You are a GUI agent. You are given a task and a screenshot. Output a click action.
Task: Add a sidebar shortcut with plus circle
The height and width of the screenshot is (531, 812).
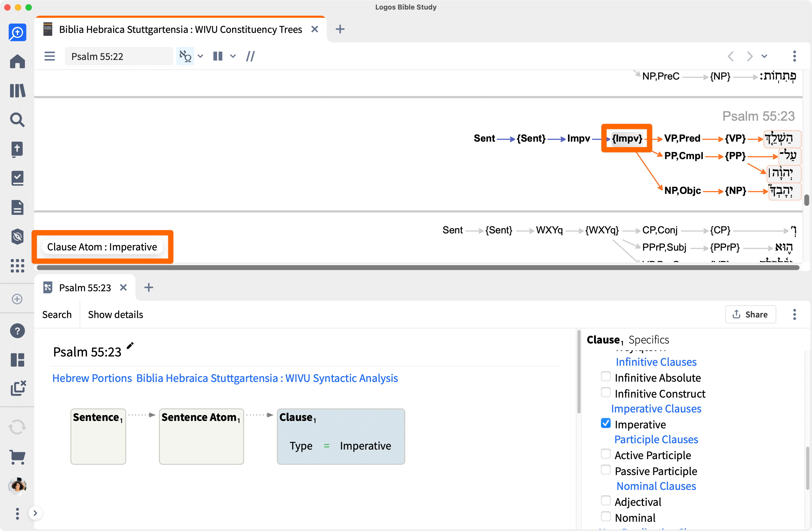point(17,299)
